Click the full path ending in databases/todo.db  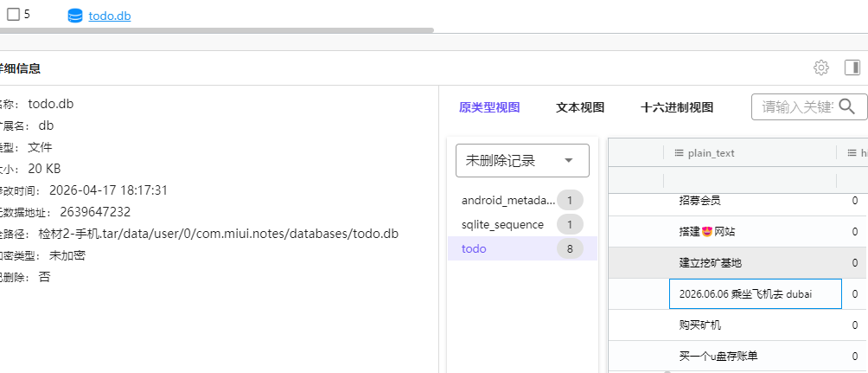[x=218, y=234]
